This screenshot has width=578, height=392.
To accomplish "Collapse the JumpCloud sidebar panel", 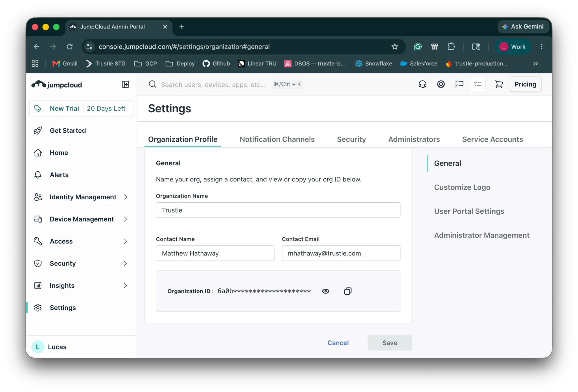I will (x=125, y=84).
